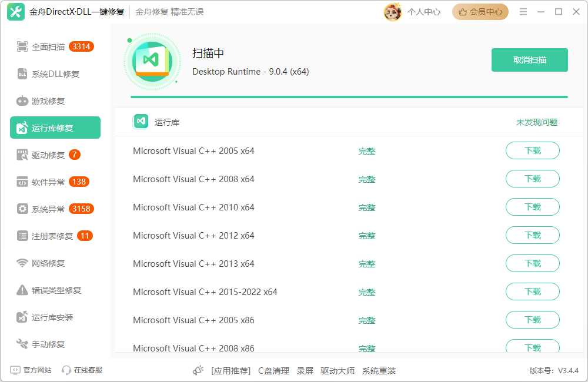Click the game repair gamepad icon
The height and width of the screenshot is (382, 588).
[x=22, y=101]
